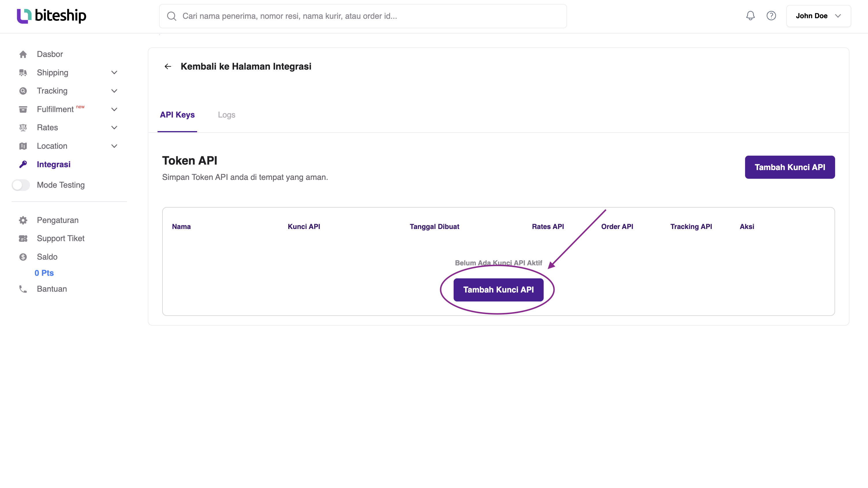Image resolution: width=868 pixels, height=488 pixels.
Task: Open the 0 Pts points link
Action: point(44,273)
